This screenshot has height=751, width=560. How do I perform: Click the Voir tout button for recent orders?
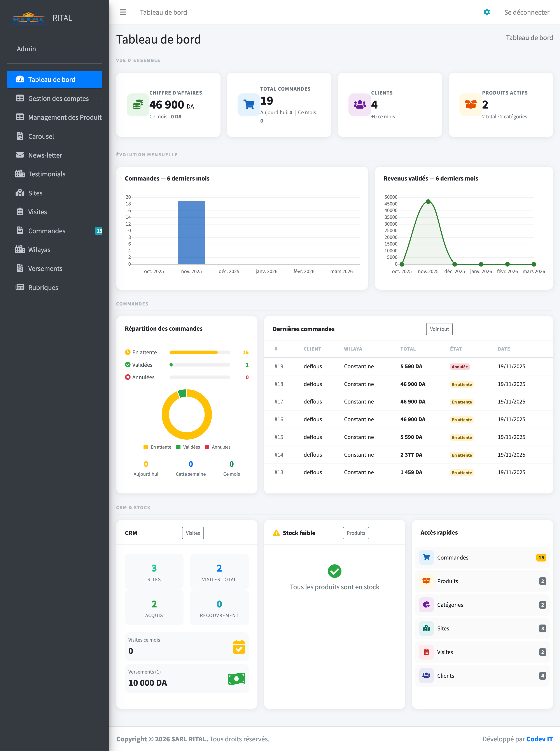coord(439,329)
